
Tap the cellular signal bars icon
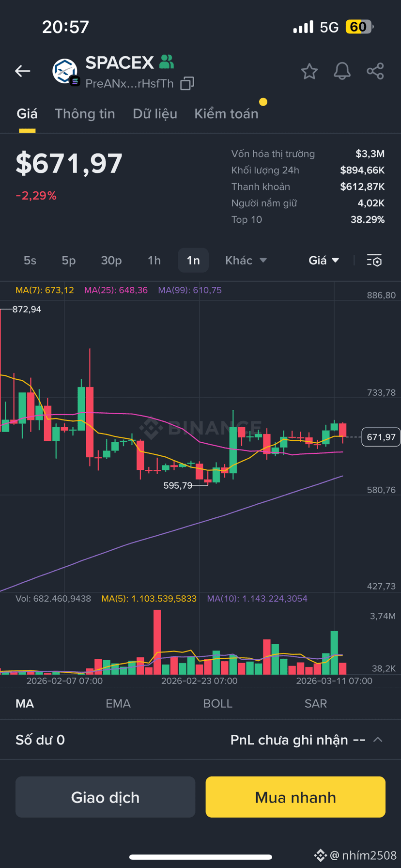point(303,27)
